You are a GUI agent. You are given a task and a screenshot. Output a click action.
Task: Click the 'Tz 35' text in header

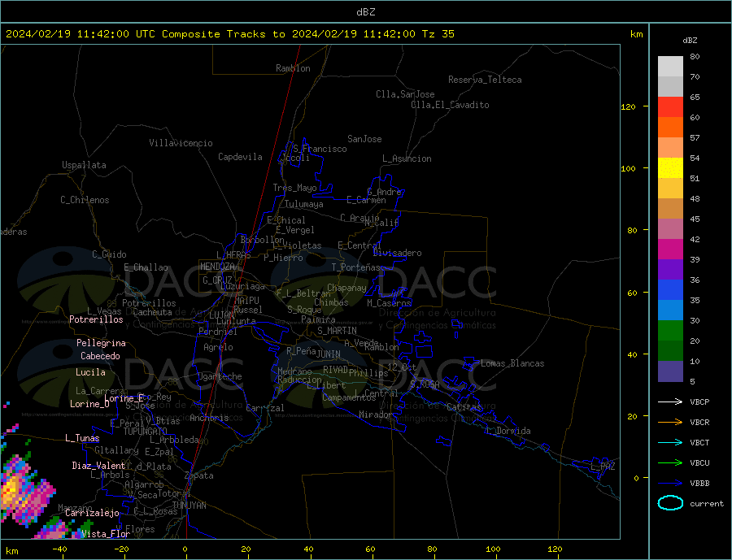pyautogui.click(x=438, y=34)
